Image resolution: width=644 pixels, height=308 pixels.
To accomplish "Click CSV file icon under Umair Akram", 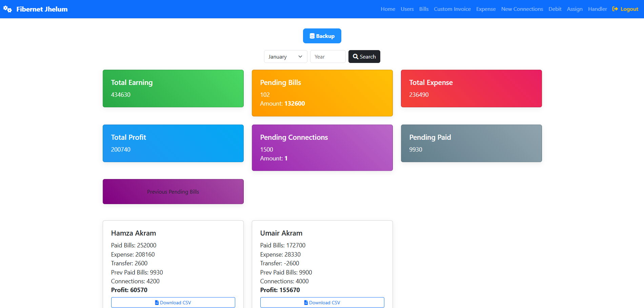I will tap(306, 303).
